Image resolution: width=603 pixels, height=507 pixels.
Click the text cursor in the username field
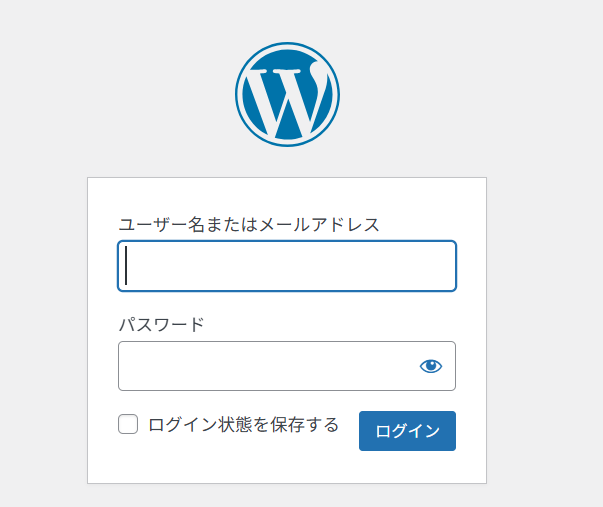click(x=126, y=265)
